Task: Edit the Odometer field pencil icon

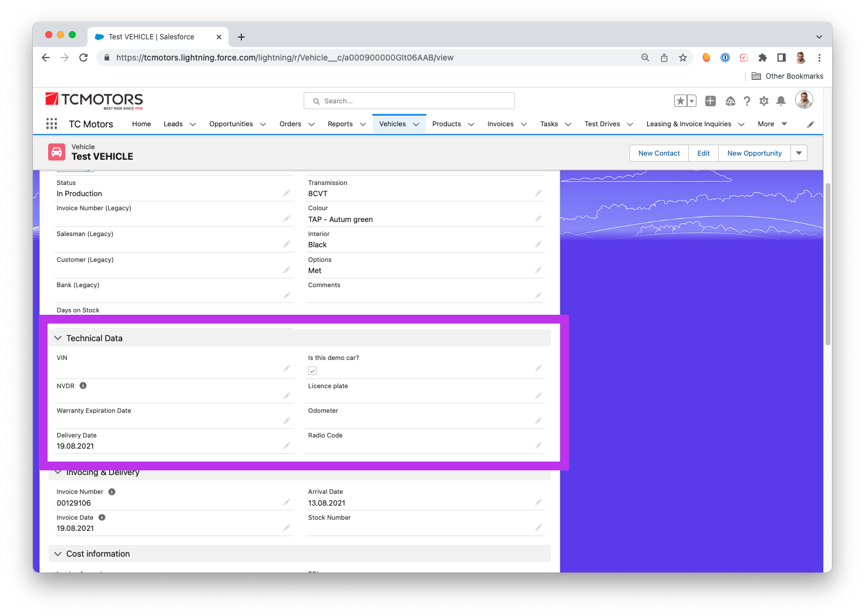Action: point(538,421)
